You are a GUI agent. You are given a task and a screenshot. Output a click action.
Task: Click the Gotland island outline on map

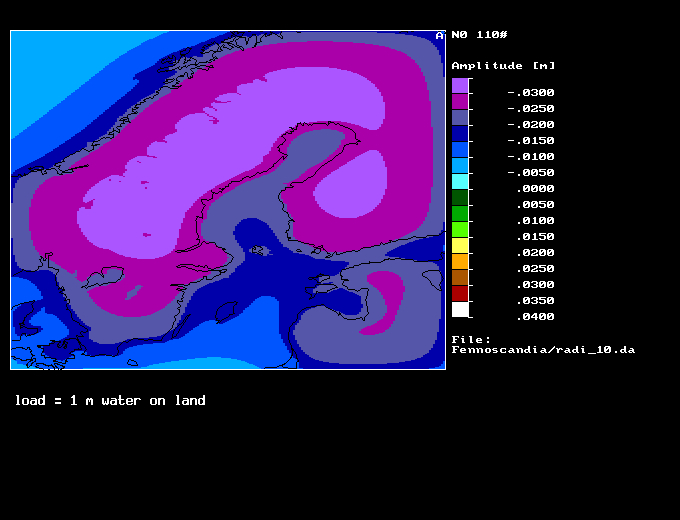point(226,312)
